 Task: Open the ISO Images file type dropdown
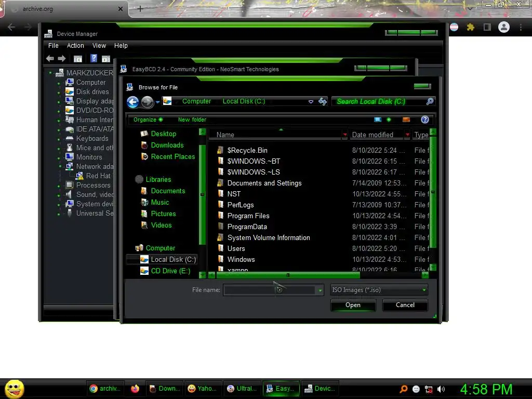point(379,290)
